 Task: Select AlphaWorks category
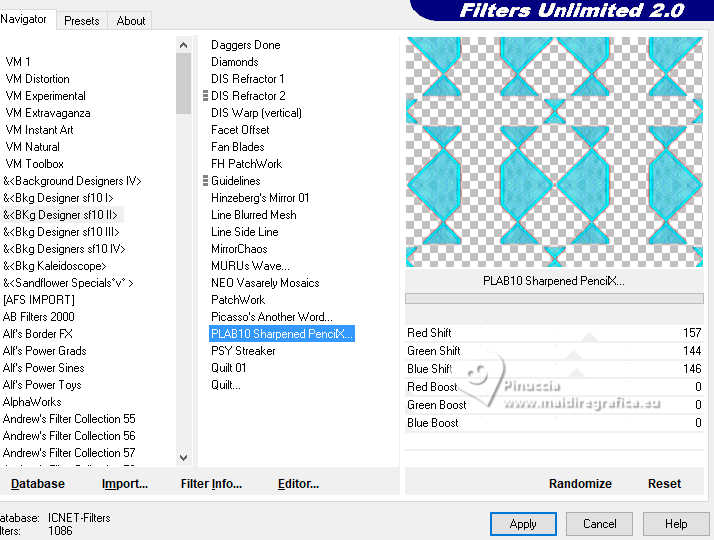32,402
